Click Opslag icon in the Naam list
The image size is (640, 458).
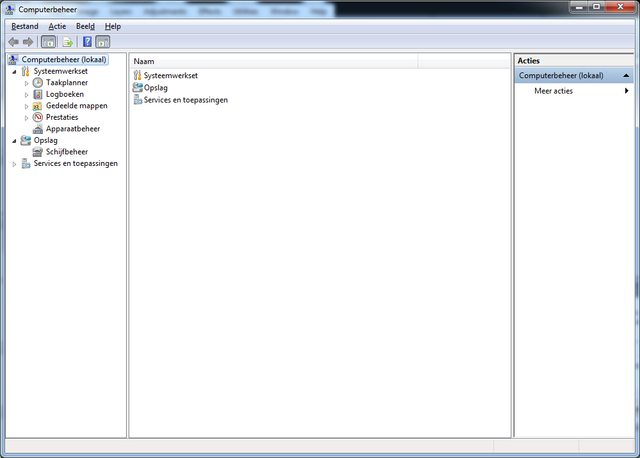(x=138, y=87)
